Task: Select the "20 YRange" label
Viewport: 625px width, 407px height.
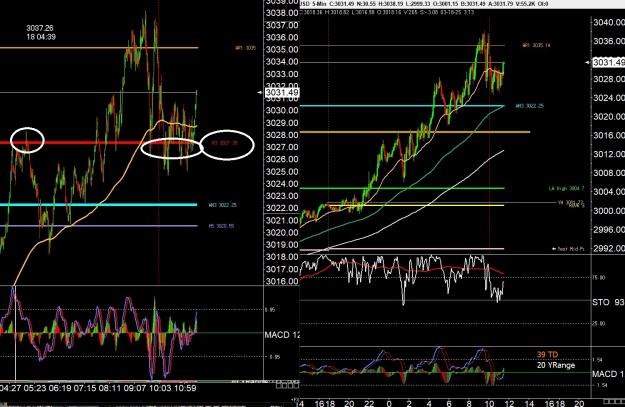Action: point(556,365)
